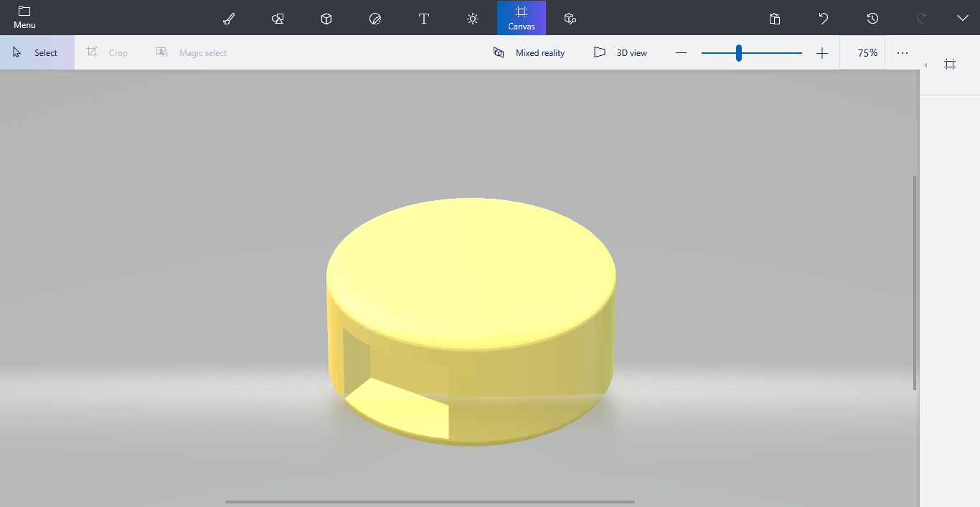Select the Stickers tool

coord(374,17)
